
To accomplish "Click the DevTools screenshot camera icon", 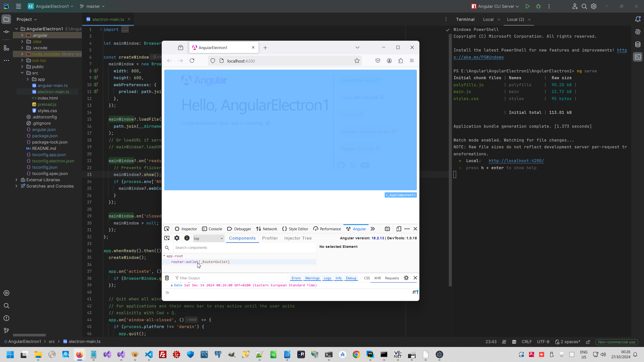I will [x=387, y=229].
